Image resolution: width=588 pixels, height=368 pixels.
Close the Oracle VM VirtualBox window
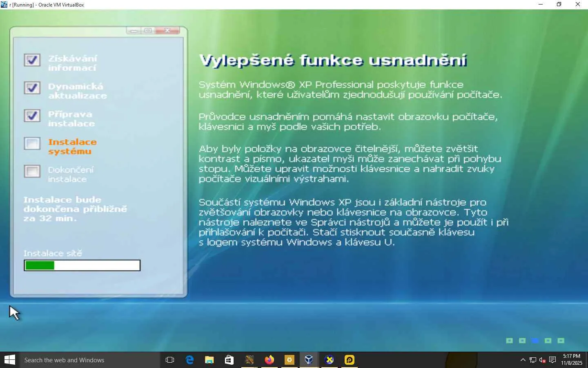coord(578,4)
